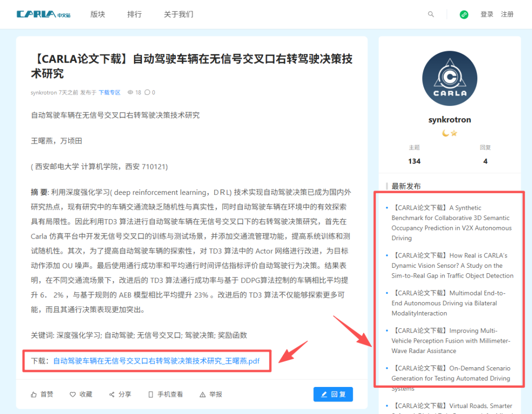Open How Real is CARLA's Dynamic Vision post
Viewport: 532px width, 414px height.
click(452, 265)
